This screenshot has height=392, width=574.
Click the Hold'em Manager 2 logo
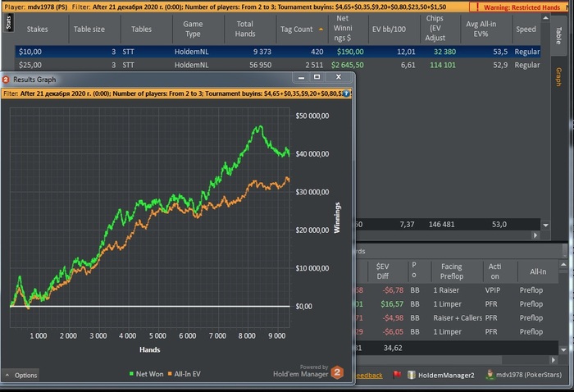(x=337, y=372)
